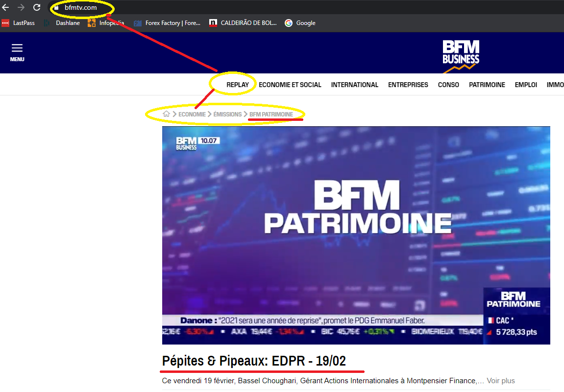Open the Google bookmark
This screenshot has height=392, width=564.
300,23
